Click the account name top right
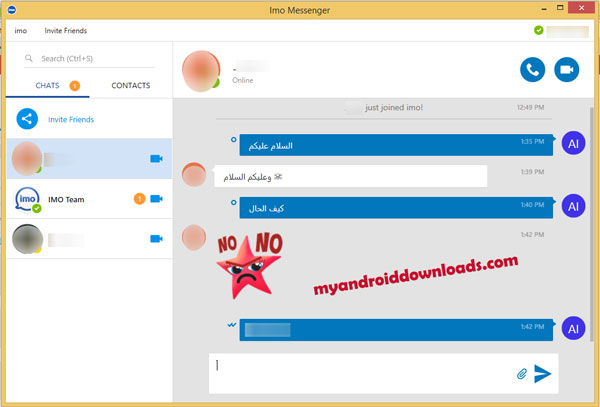The height and width of the screenshot is (407, 600). click(x=567, y=31)
